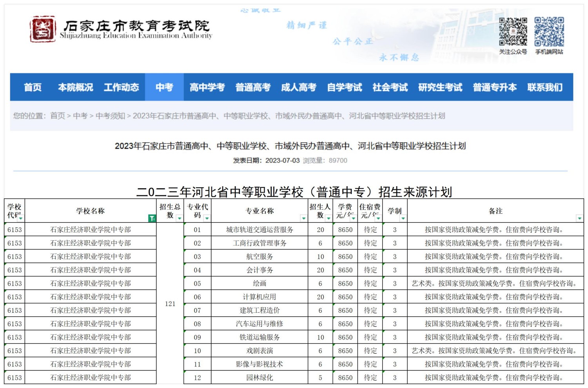
Task: Click the 中考须知 breadcrumb link
Action: click(110, 116)
